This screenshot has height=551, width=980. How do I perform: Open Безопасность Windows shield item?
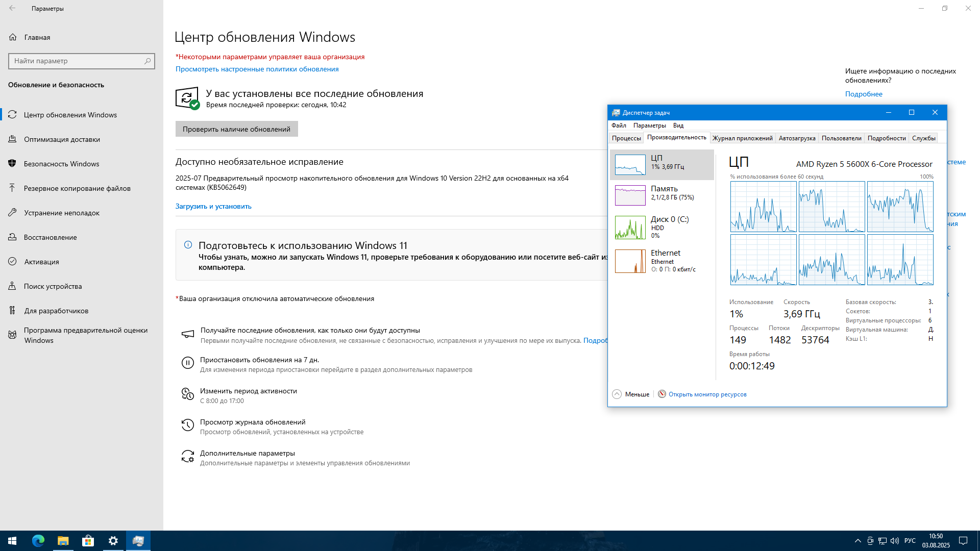click(x=82, y=164)
